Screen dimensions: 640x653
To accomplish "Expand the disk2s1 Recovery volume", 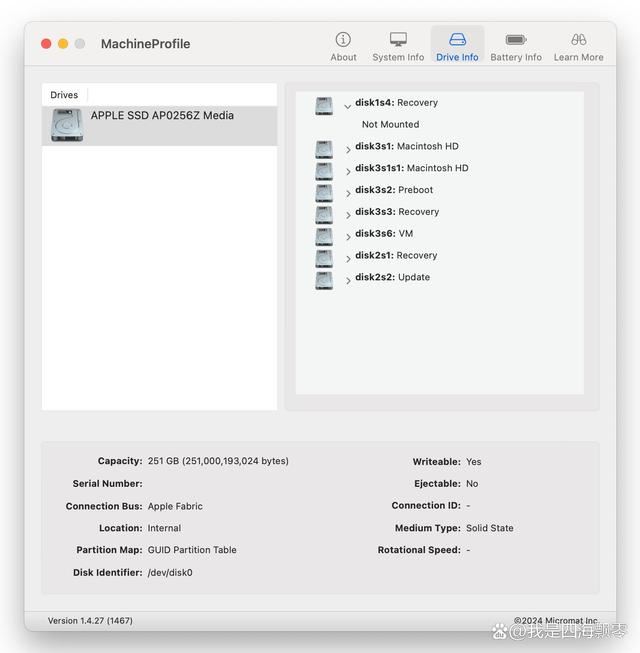I will (x=348, y=259).
